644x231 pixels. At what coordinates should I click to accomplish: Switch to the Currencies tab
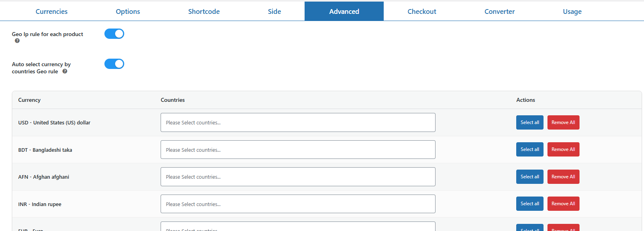point(51,11)
